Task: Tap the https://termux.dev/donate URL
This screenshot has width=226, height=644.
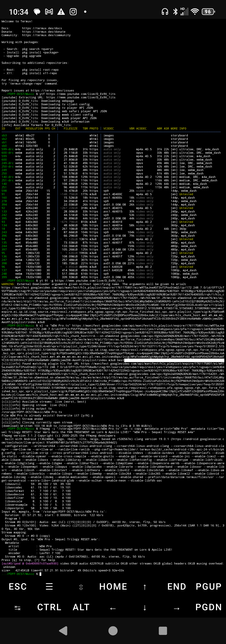Action: (44, 32)
